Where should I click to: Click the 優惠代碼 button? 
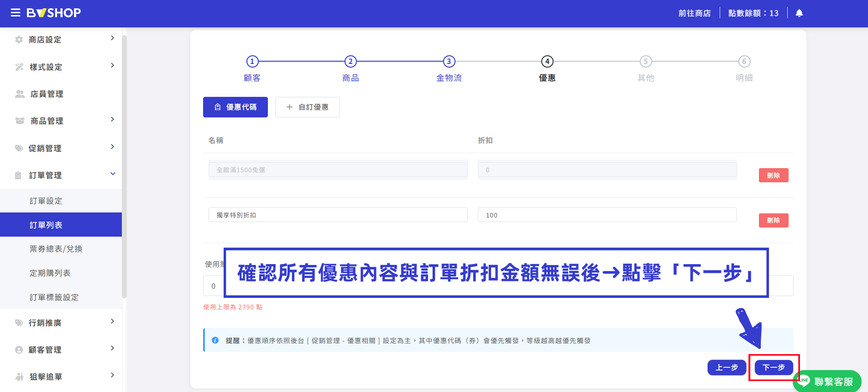pos(235,107)
